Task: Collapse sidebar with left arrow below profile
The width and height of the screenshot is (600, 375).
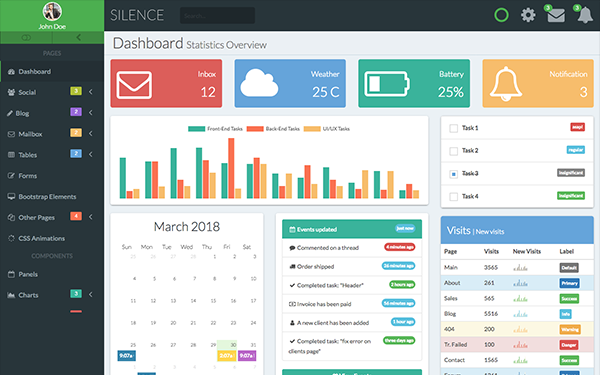Action: pos(78,38)
